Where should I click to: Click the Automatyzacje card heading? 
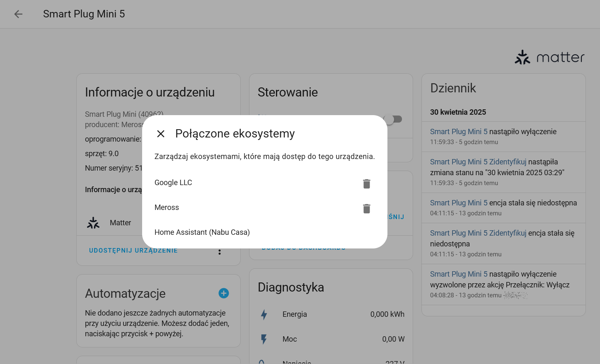pyautogui.click(x=125, y=294)
